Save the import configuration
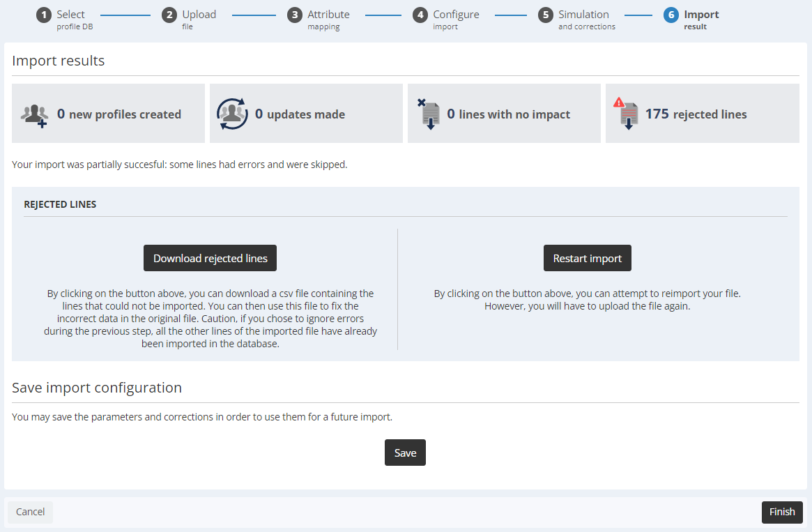Image resolution: width=812 pixels, height=532 pixels. [405, 453]
